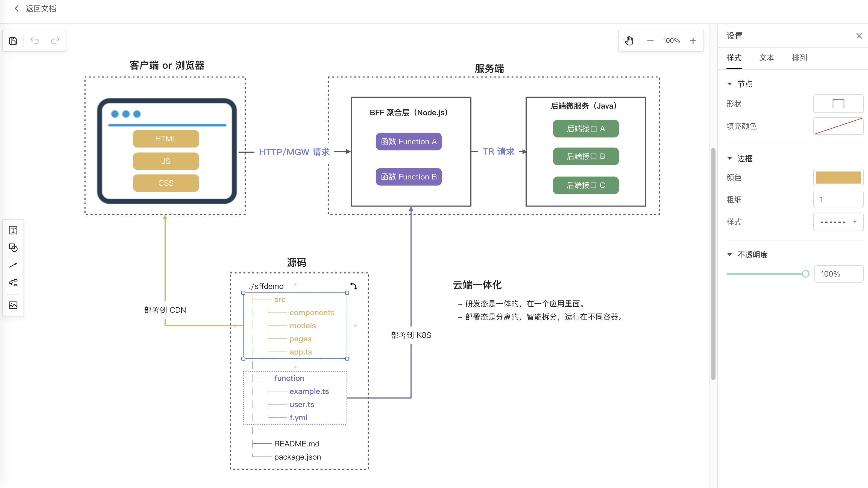Click the components folder entry
The image size is (868, 488).
point(312,312)
